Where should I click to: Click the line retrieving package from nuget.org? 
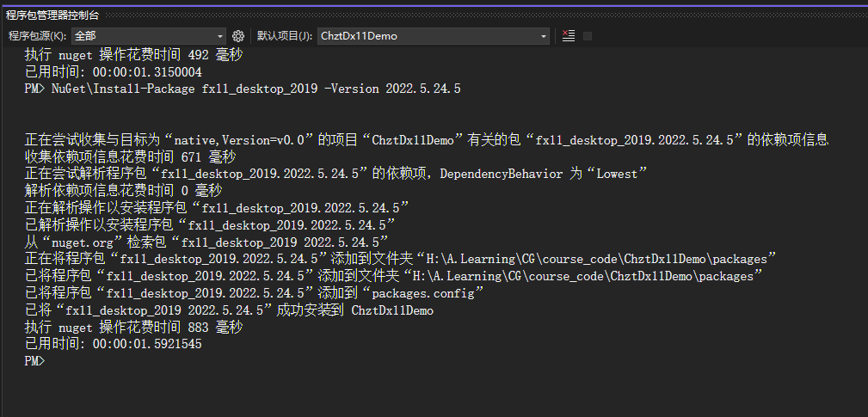[x=206, y=242]
